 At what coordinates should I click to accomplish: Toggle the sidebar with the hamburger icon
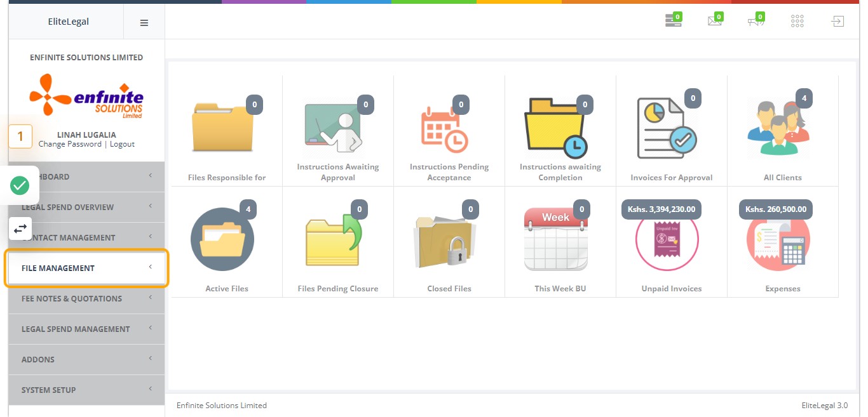144,22
